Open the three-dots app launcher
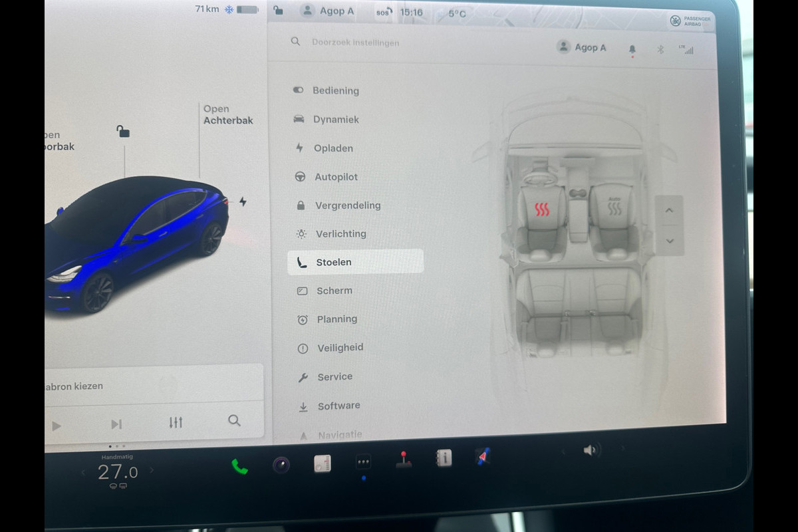The image size is (798, 532). (363, 462)
